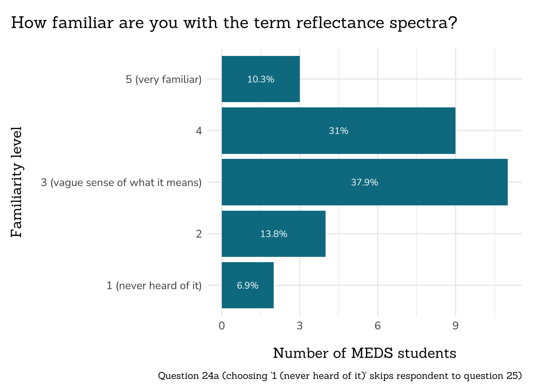Click '3 (vague sense of what it means)' label
Screen dimensions: 549x392
(121, 182)
